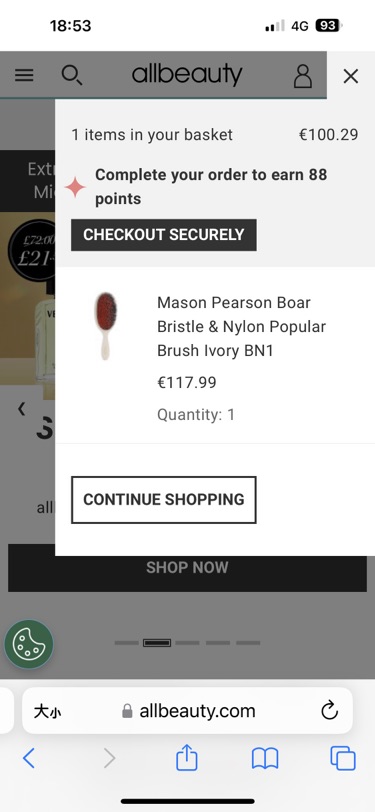Open Safari bookmarks icon
This screenshot has height=812, width=375.
click(265, 759)
